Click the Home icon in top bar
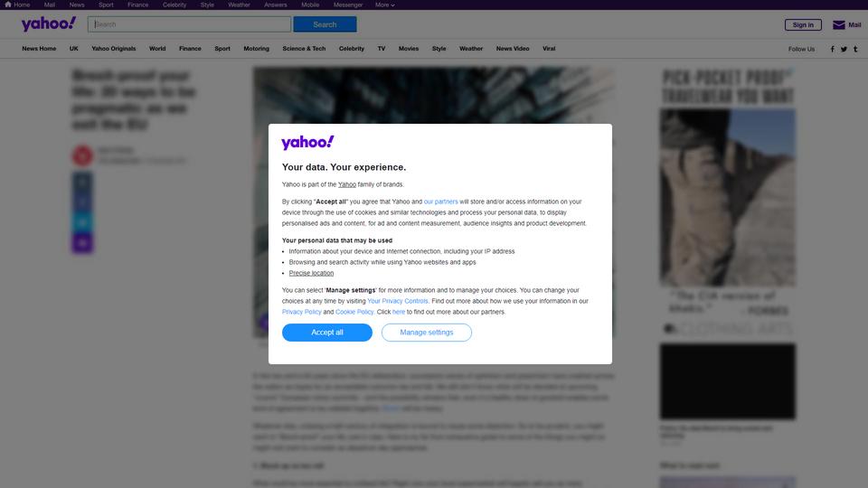 pos(8,5)
